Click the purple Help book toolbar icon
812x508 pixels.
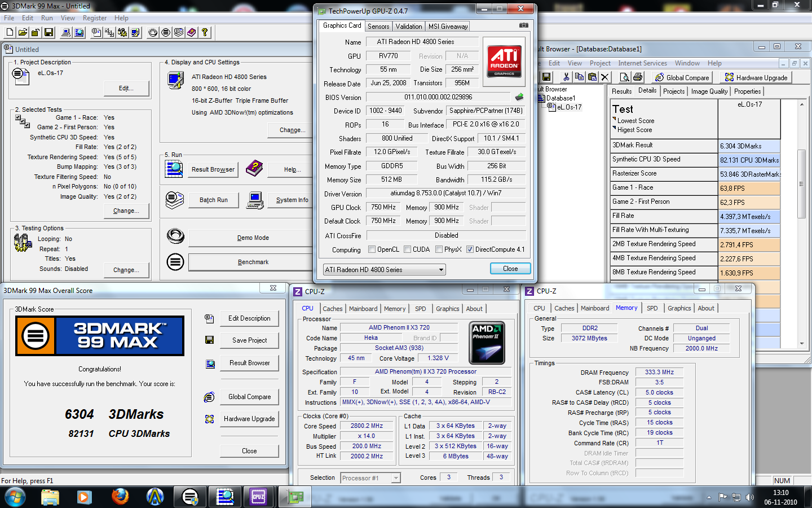pyautogui.click(x=192, y=32)
